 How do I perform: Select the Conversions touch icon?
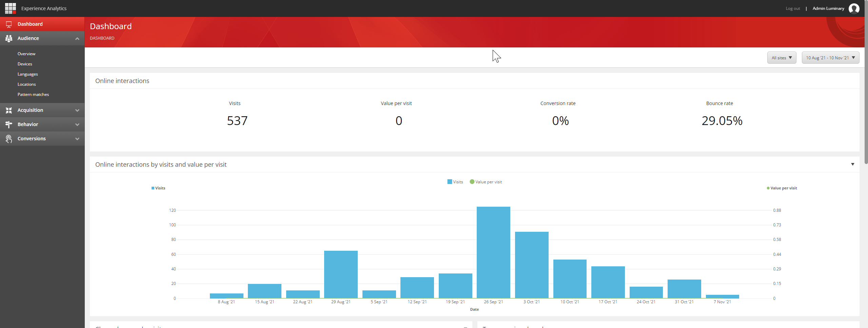(8, 138)
